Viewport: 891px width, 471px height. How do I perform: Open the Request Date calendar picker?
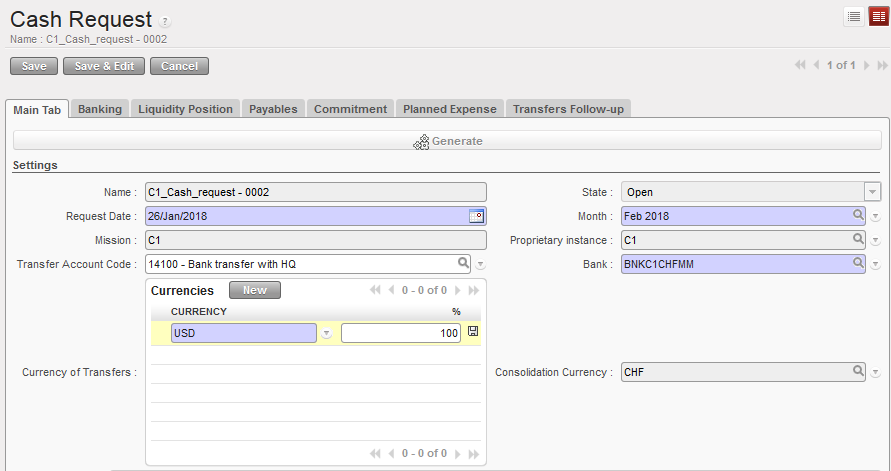click(x=476, y=216)
